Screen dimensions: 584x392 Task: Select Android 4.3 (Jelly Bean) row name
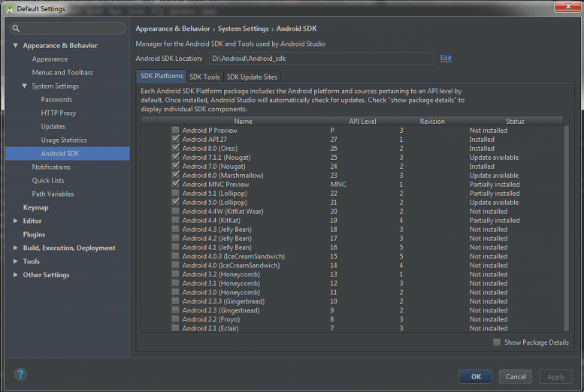click(216, 229)
